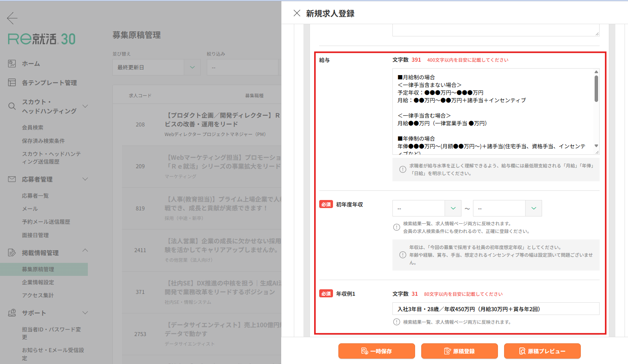Open 企業情報設定 in the sidebar
Viewport: 628px width, 364px height.
[x=38, y=282]
